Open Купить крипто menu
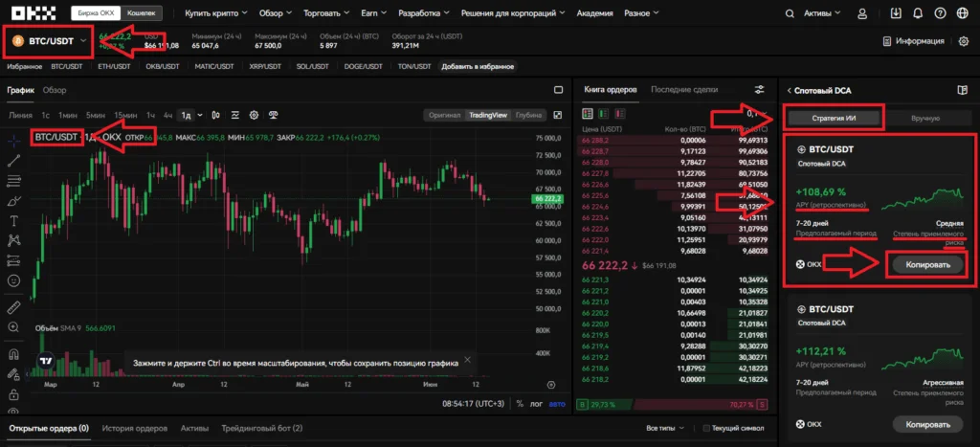The height and width of the screenshot is (447, 980). pyautogui.click(x=216, y=13)
